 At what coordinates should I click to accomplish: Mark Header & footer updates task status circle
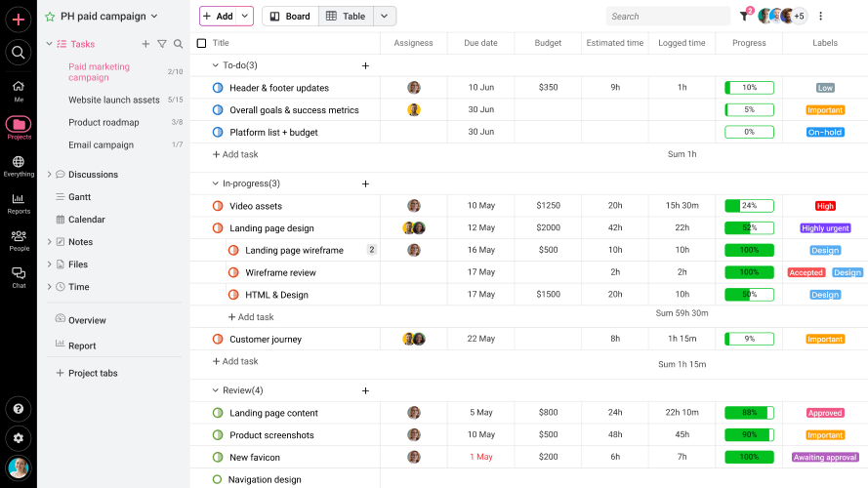point(218,88)
